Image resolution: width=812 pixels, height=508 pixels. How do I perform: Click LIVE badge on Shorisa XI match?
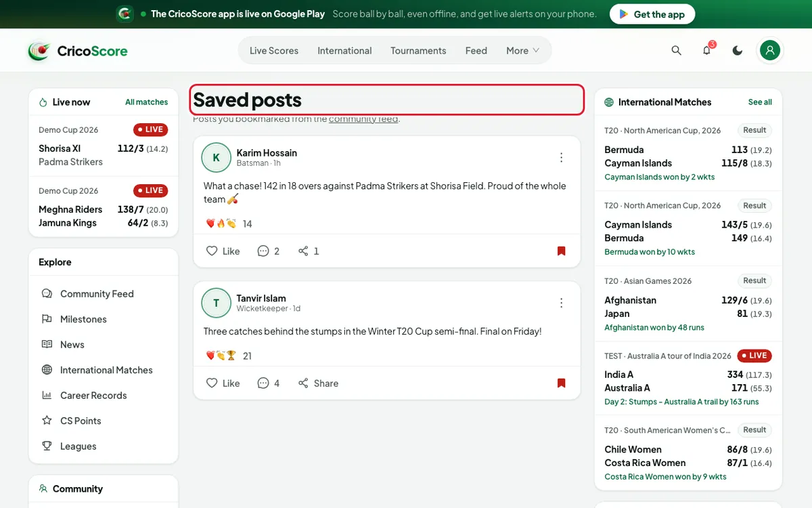[150, 129]
